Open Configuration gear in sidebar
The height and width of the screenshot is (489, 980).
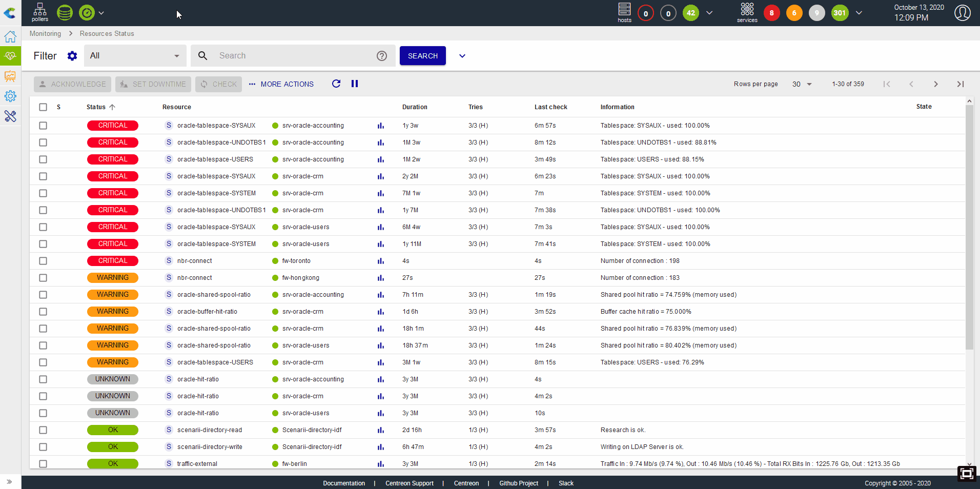click(x=10, y=96)
